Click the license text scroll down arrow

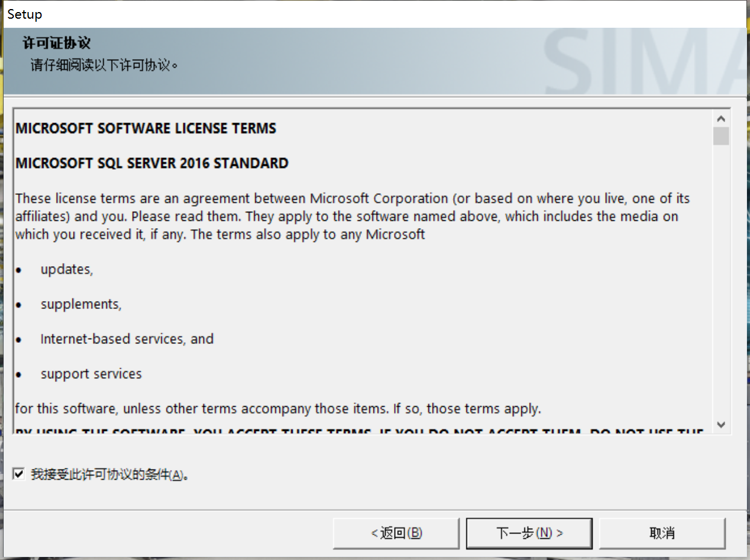721,425
